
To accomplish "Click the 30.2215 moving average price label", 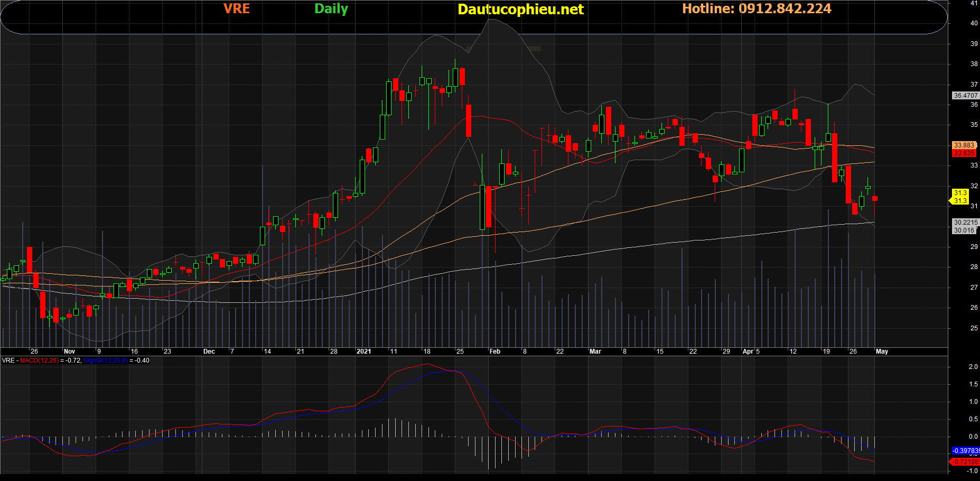I will click(966, 223).
